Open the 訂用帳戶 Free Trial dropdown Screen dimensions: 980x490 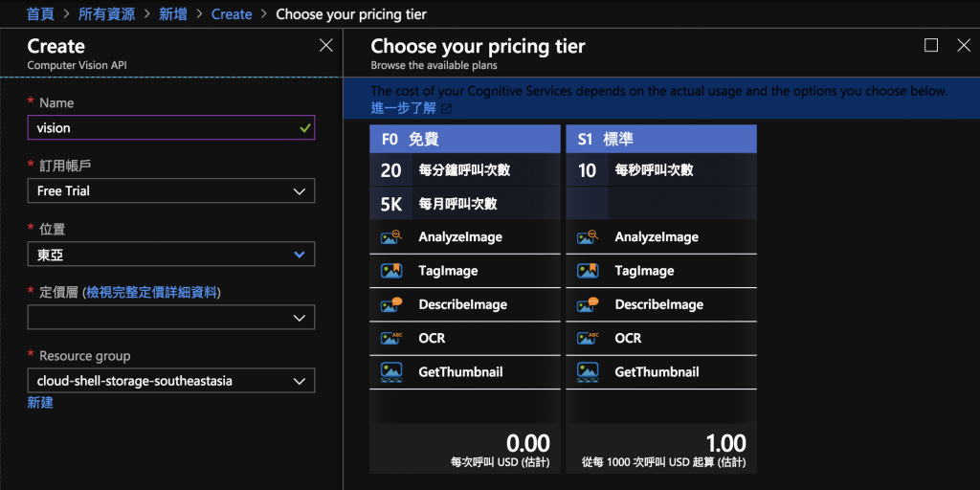point(171,190)
